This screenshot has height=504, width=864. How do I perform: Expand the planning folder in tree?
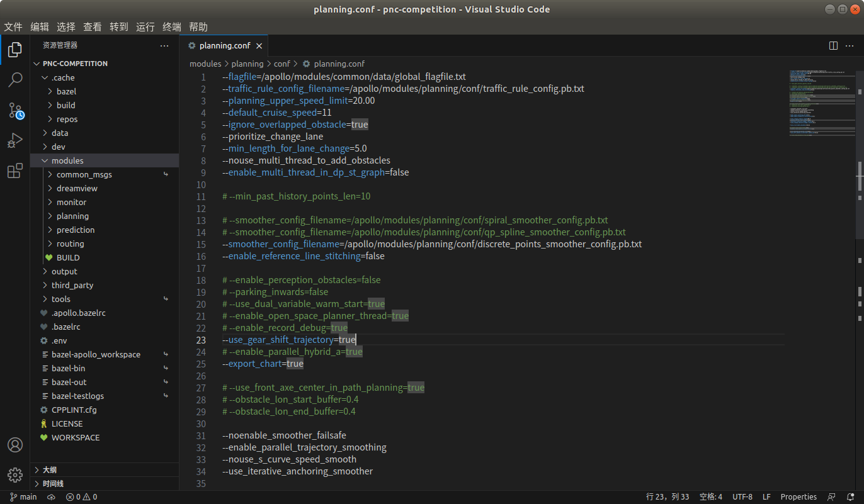(72, 216)
